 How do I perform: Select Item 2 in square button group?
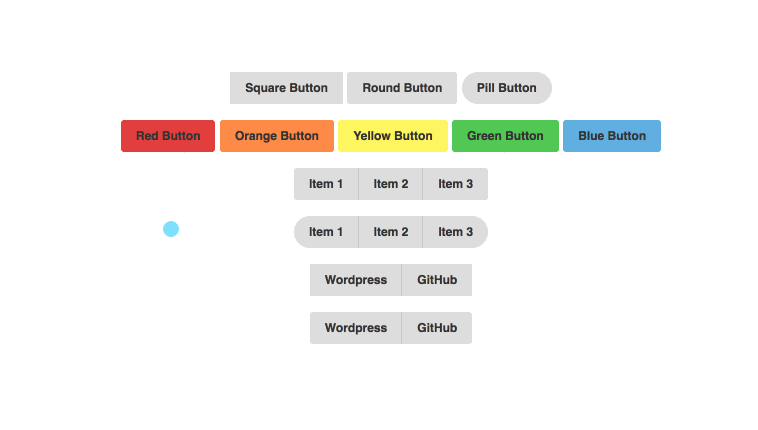(x=391, y=184)
